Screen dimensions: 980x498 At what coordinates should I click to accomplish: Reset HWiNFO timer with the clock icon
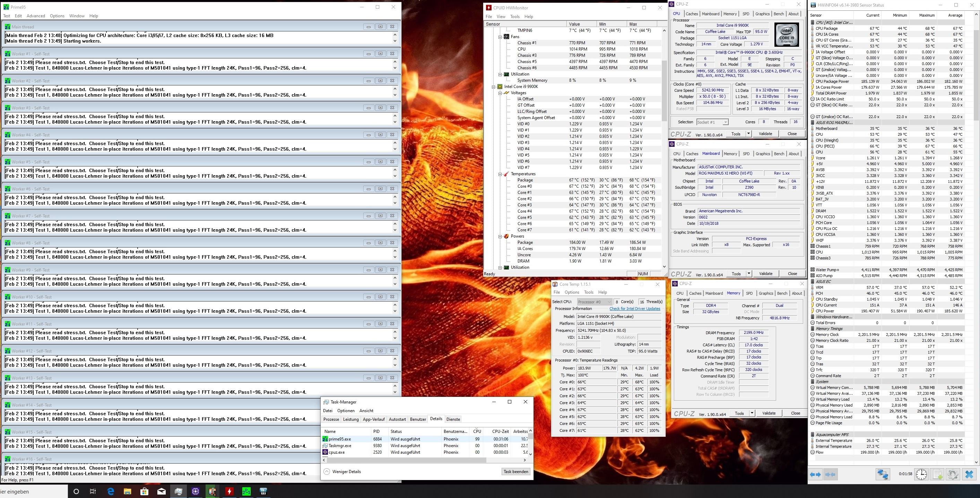(921, 474)
